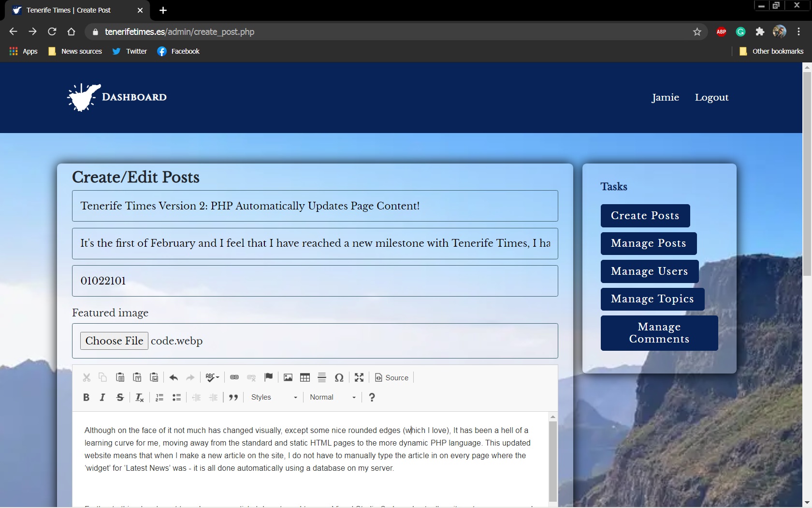Click the post title input field

[315, 206]
